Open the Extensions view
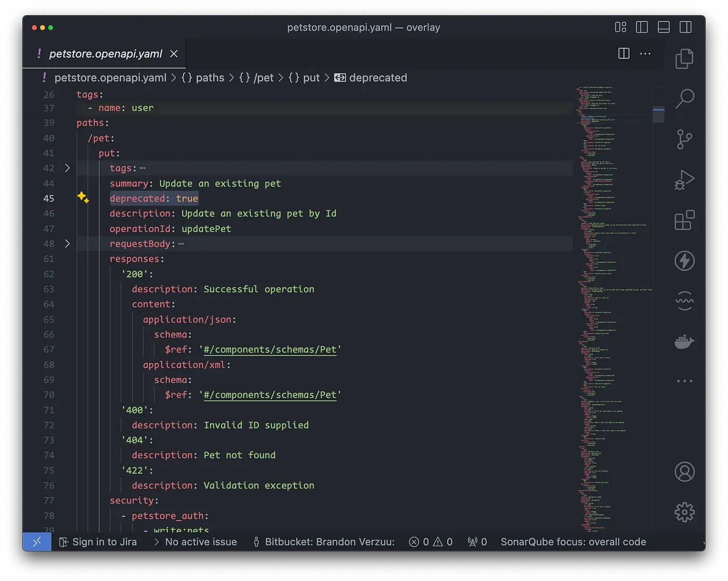 [x=685, y=220]
